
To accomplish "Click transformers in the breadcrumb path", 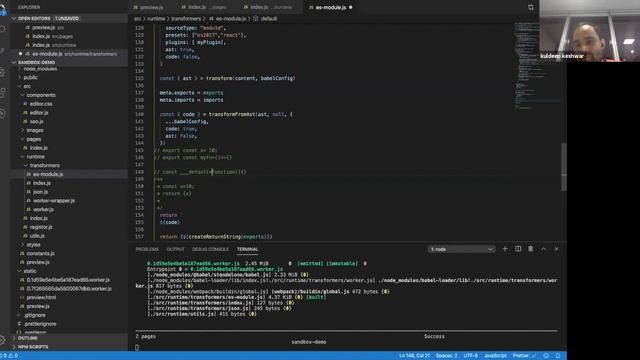I will [186, 19].
